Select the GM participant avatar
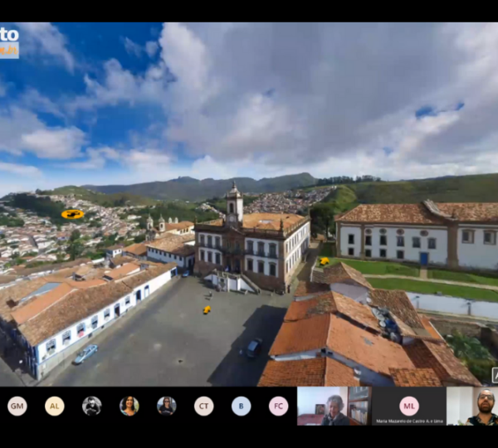The height and width of the screenshot is (448, 498). click(x=17, y=406)
